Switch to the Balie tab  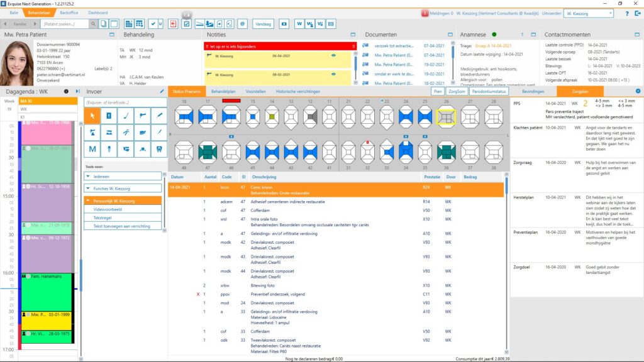(14, 13)
